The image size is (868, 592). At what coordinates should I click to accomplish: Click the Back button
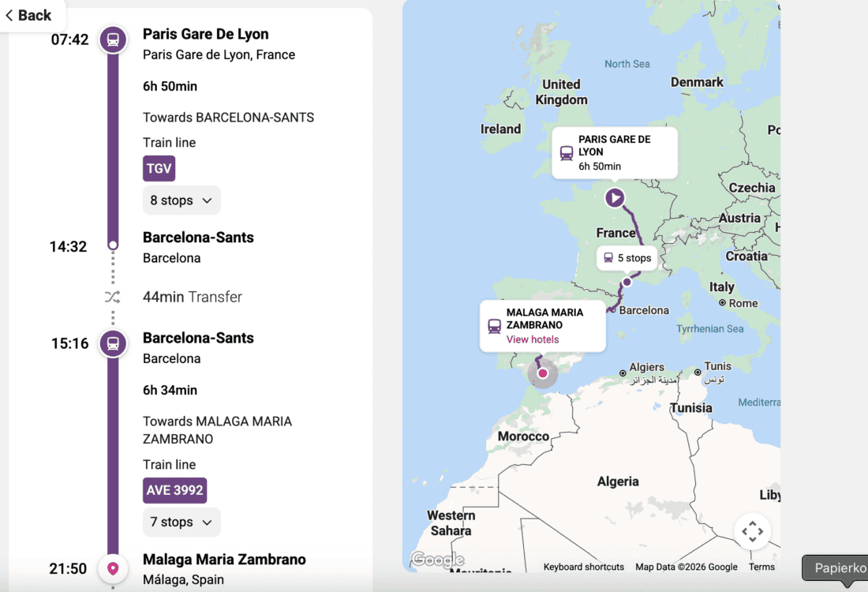coord(28,15)
